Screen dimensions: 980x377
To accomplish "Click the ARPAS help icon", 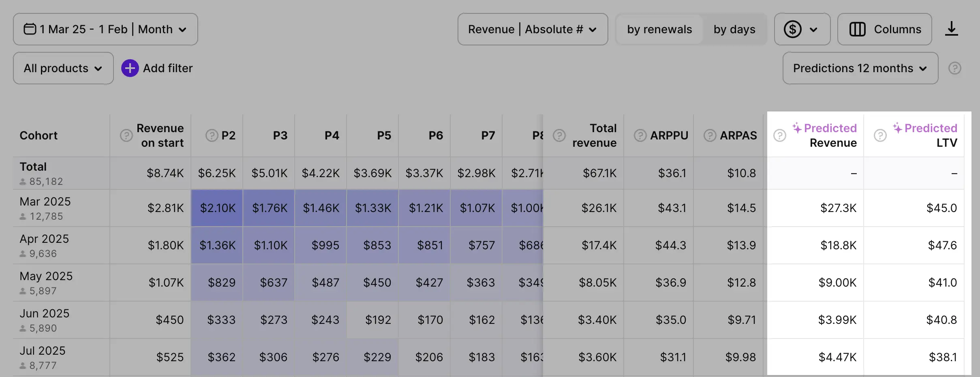I will coord(710,135).
